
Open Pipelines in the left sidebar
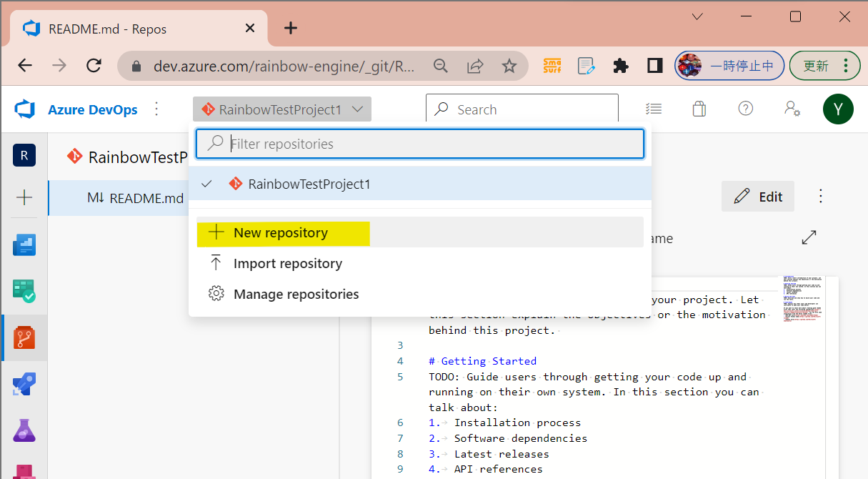click(24, 384)
